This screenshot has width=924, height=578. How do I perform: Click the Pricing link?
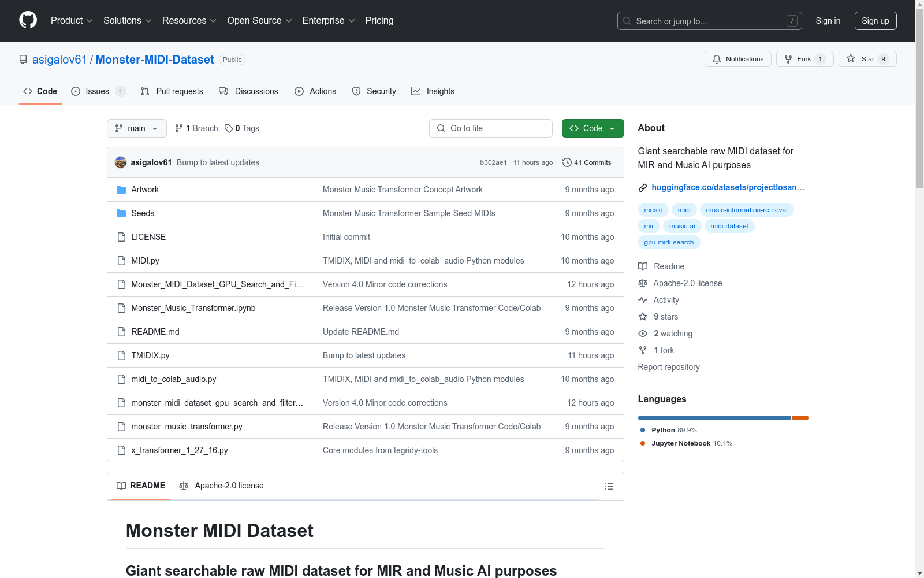379,21
